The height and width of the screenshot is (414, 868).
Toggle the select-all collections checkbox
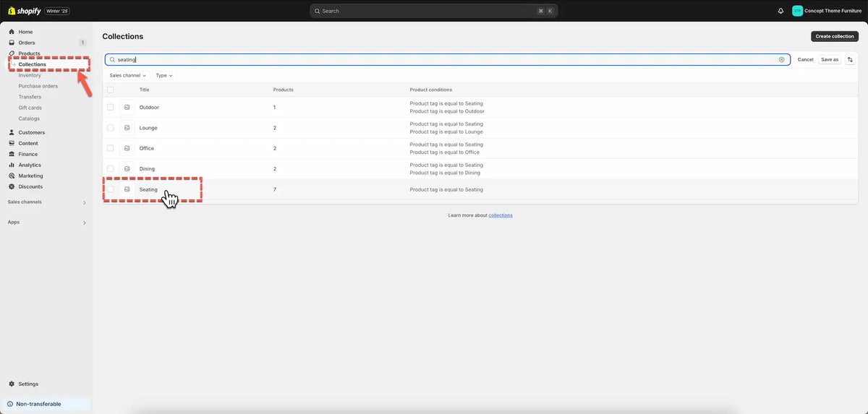[x=111, y=90]
